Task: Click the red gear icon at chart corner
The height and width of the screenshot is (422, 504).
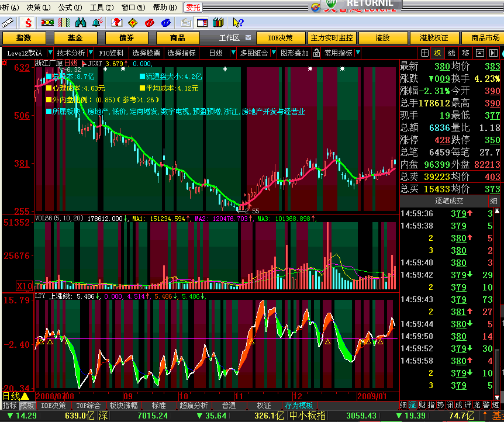Action: coord(5,63)
